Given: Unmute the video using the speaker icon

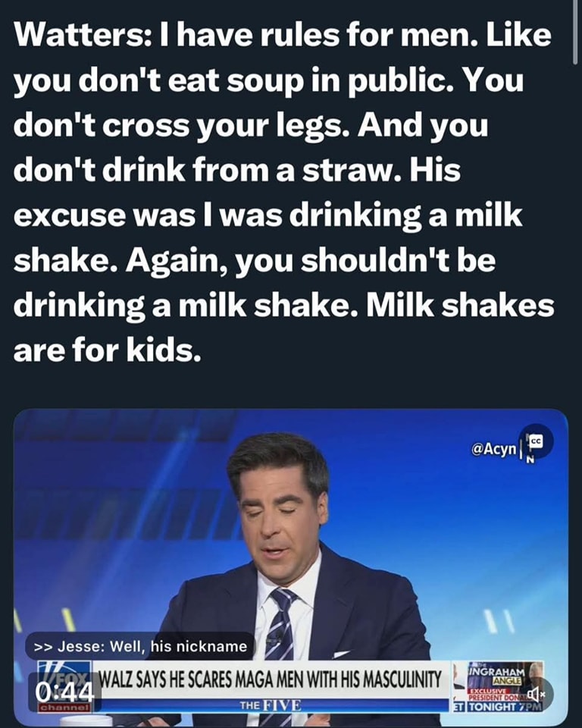Looking at the screenshot, I should click(536, 694).
